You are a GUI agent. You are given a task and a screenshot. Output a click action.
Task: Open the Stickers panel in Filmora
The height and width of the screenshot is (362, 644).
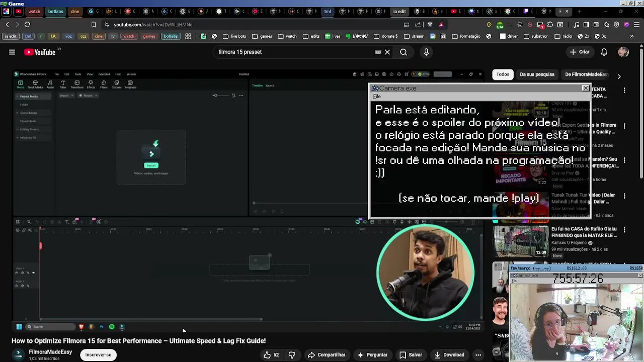click(117, 84)
